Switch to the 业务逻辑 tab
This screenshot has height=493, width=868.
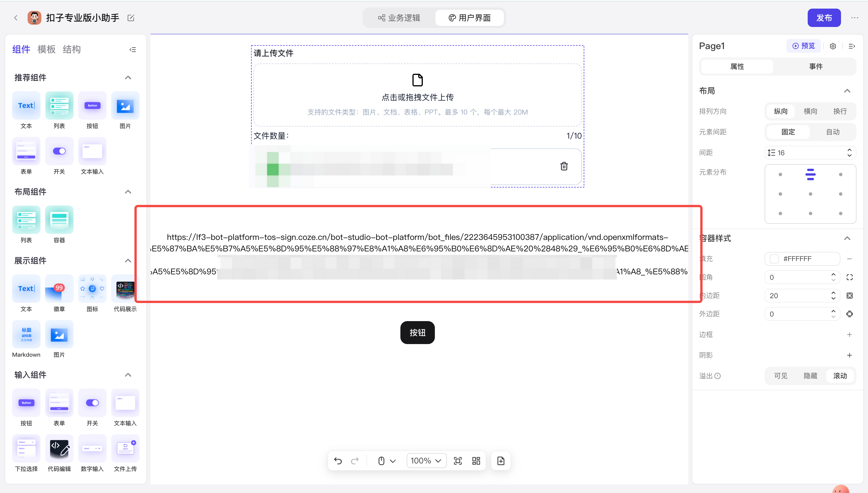(399, 18)
